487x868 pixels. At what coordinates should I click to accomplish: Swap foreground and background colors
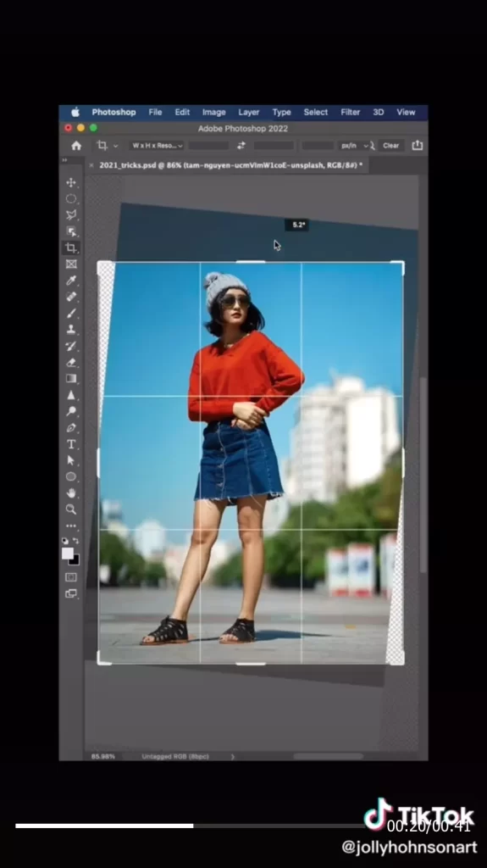pyautogui.click(x=76, y=540)
